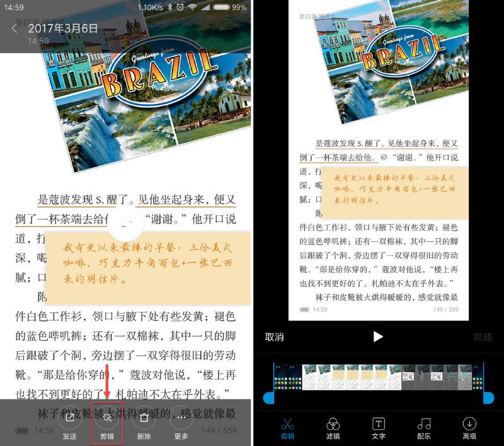Open the 更多 more options
504x446 pixels.
[x=181, y=418]
